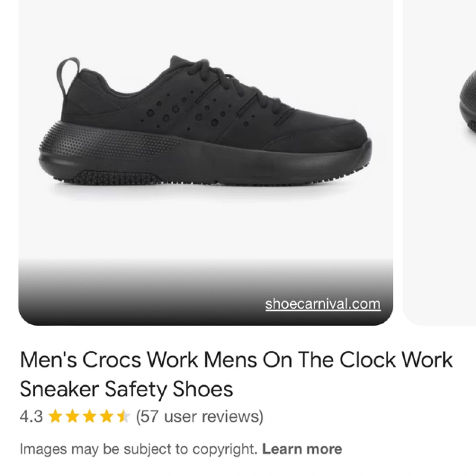Open the 57 user reviews
This screenshot has height=476, width=476.
tap(200, 416)
